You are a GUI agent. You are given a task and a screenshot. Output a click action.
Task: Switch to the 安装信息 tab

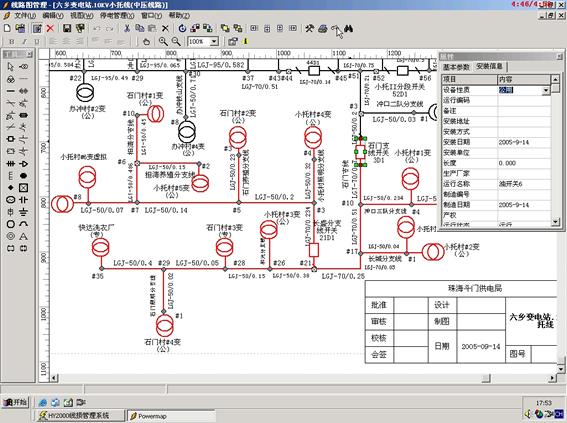tap(489, 67)
